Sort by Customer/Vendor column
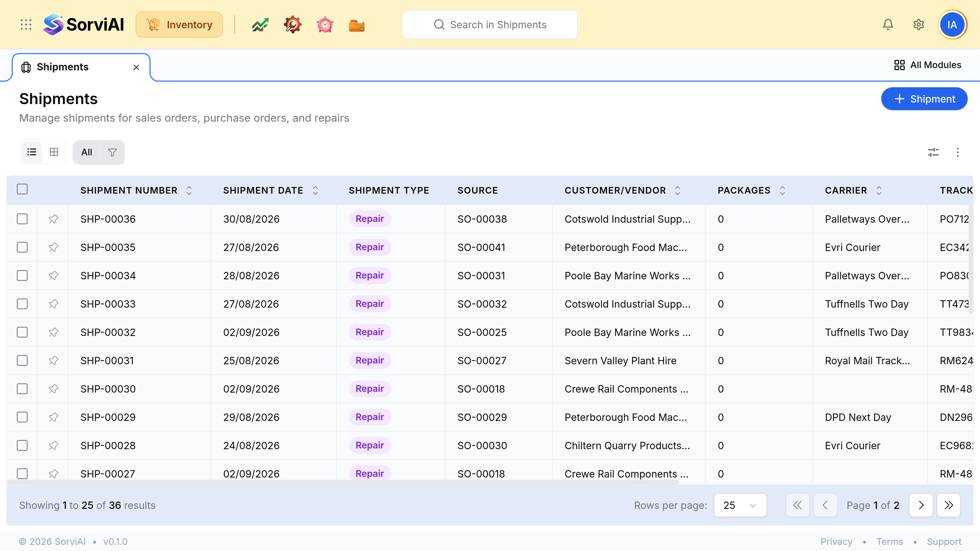980x551 pixels. pyautogui.click(x=678, y=191)
